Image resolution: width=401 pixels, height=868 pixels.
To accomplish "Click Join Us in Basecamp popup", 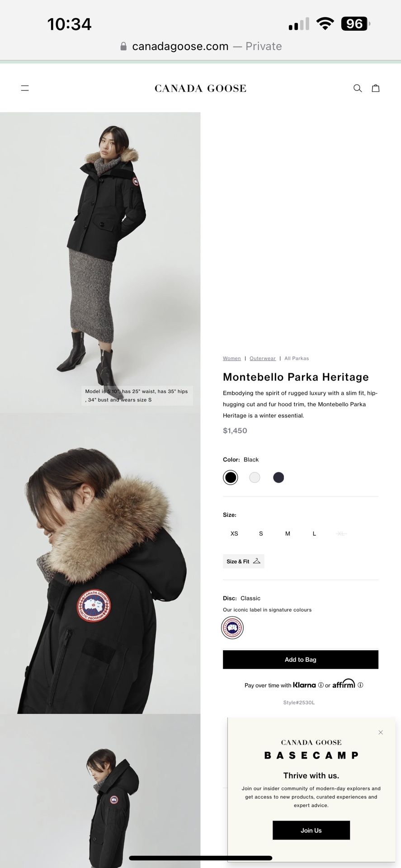I will coord(311,830).
